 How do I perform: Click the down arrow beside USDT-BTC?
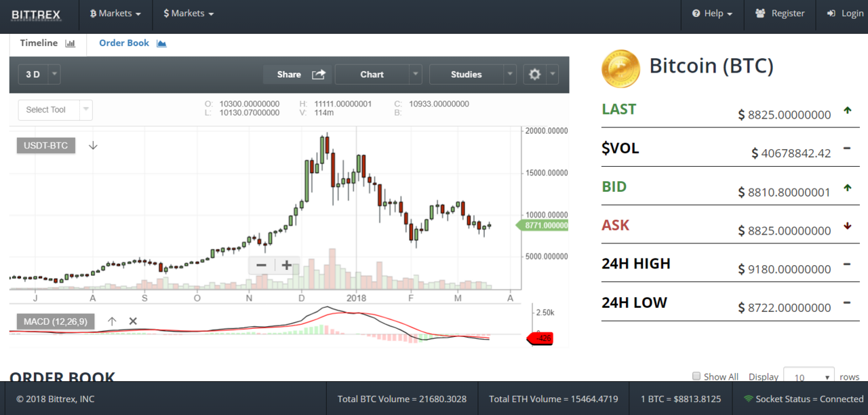(x=93, y=145)
